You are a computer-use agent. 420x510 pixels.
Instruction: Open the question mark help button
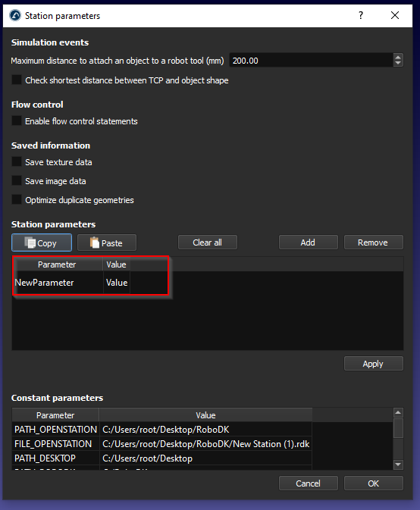(x=361, y=15)
